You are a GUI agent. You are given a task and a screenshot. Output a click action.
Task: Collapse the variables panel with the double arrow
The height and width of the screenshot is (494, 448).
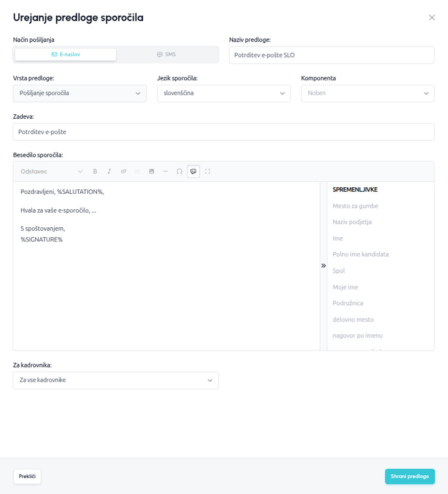pos(323,266)
